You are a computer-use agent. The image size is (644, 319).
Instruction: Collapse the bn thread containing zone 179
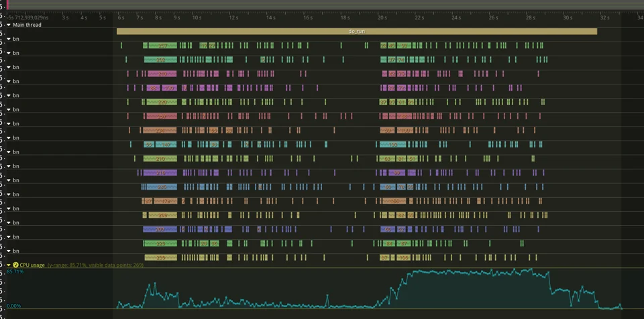9,194
